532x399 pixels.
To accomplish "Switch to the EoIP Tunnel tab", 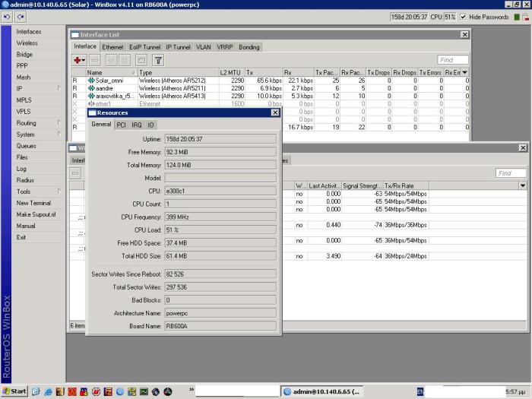I will pos(144,47).
